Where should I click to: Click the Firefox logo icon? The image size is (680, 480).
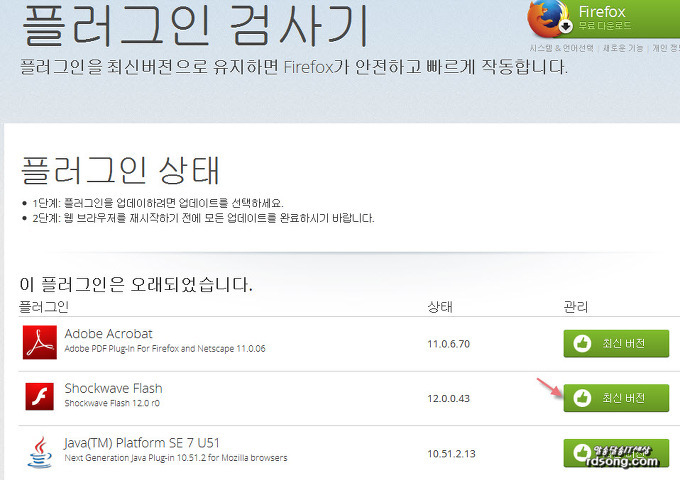pyautogui.click(x=549, y=18)
